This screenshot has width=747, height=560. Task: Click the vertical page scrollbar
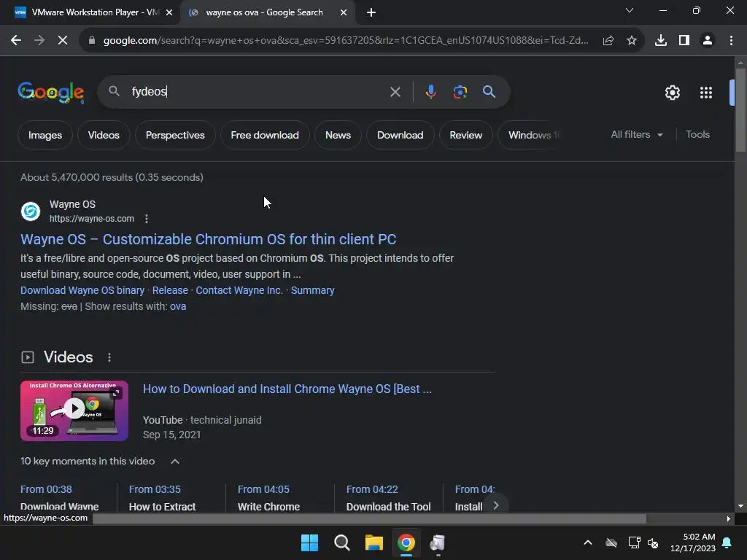(x=740, y=111)
